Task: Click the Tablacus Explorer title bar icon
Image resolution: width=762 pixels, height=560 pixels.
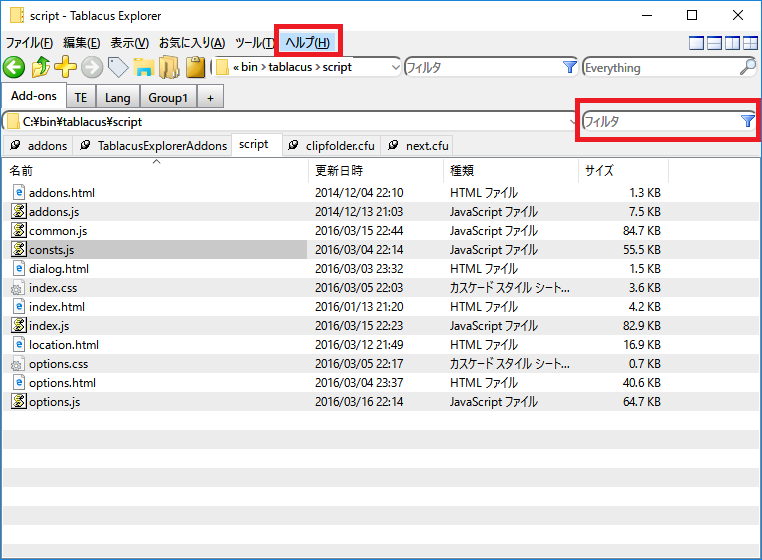Action: coord(17,16)
